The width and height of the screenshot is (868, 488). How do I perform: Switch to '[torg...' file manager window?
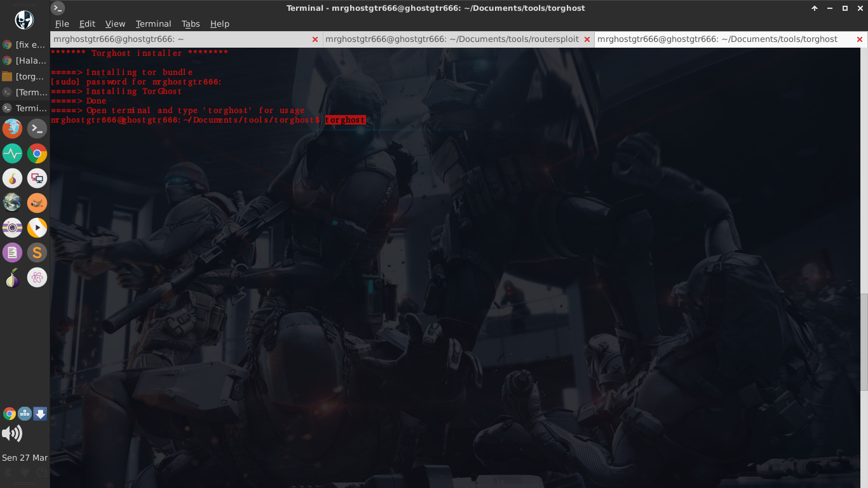tap(24, 76)
